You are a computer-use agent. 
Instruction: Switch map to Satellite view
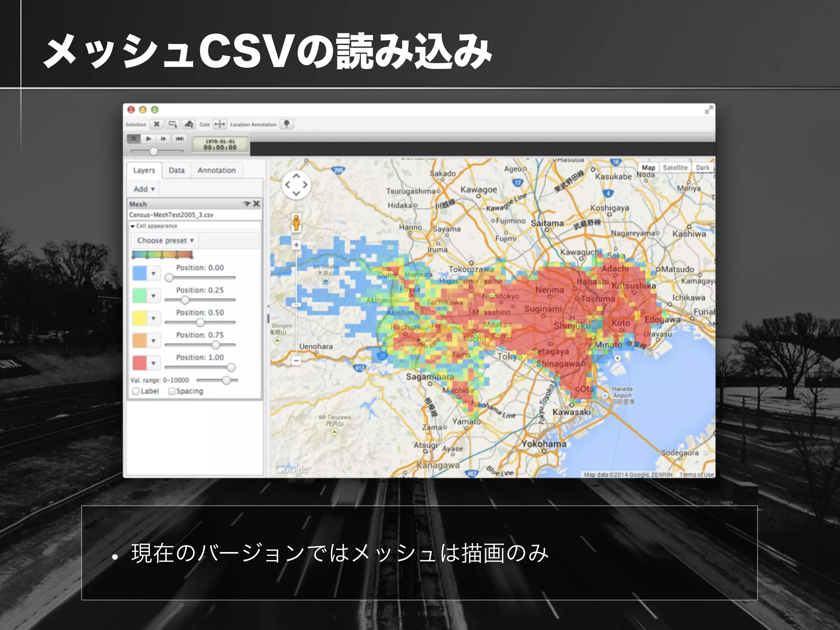pyautogui.click(x=675, y=167)
